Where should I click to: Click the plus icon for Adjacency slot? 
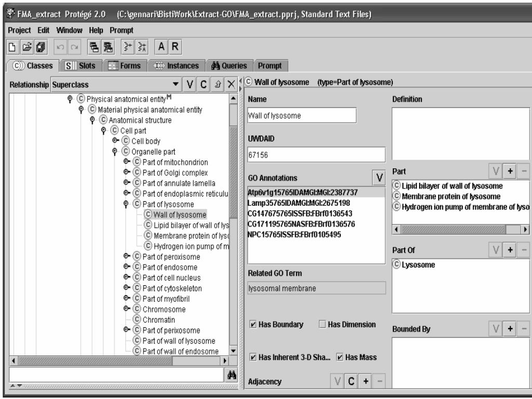pyautogui.click(x=365, y=381)
